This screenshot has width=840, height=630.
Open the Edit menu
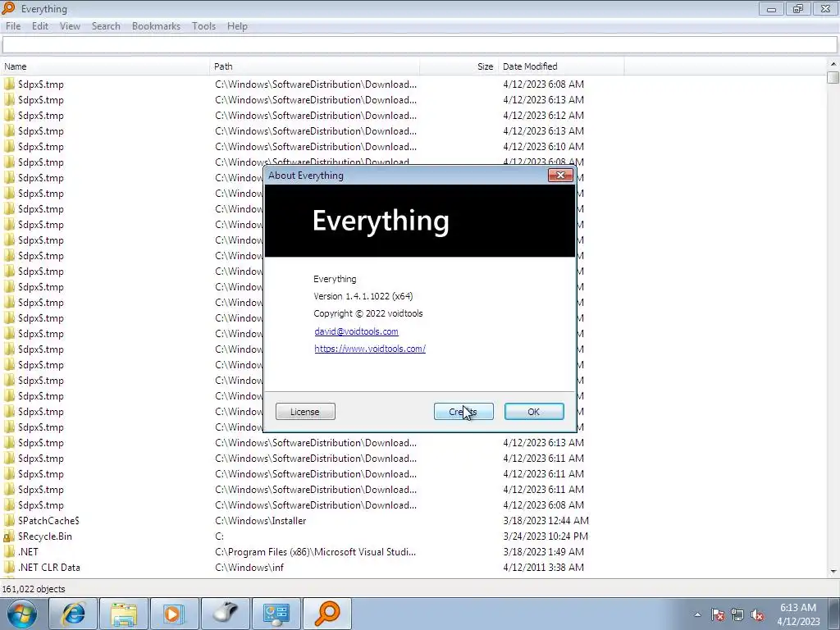coord(39,26)
